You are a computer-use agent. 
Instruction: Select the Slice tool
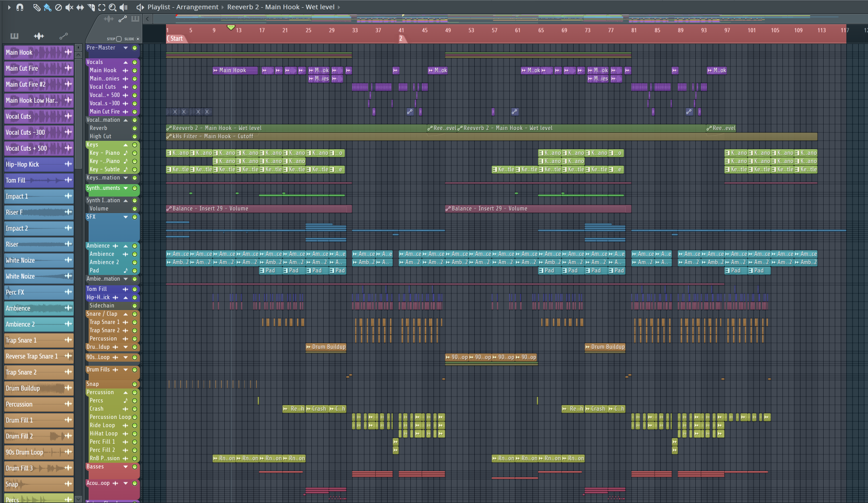[91, 7]
